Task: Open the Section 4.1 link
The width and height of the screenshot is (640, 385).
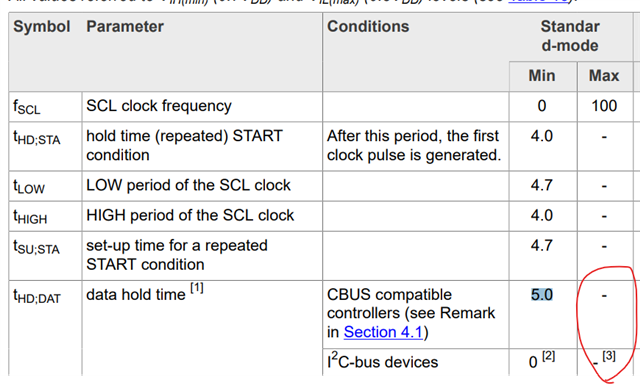Action: pos(383,332)
